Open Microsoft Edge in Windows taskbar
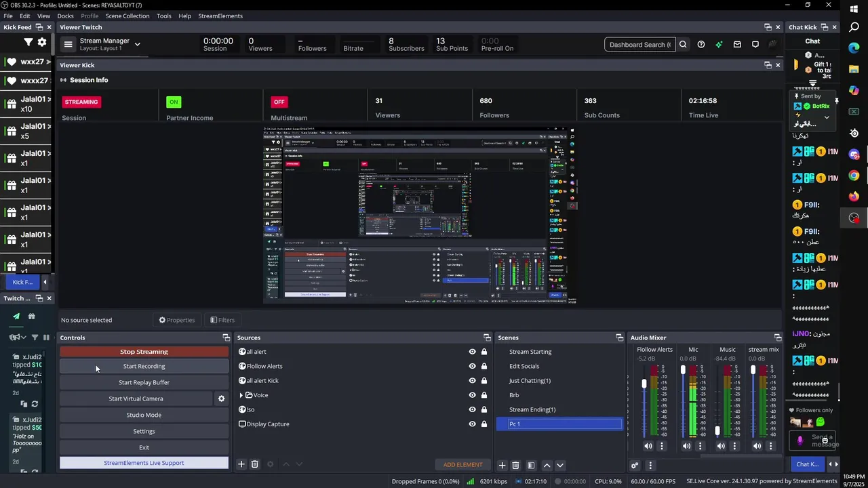 click(x=854, y=48)
